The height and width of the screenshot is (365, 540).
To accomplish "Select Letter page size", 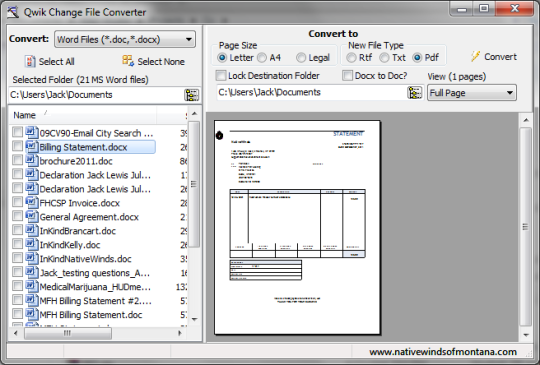I will 222,58.
